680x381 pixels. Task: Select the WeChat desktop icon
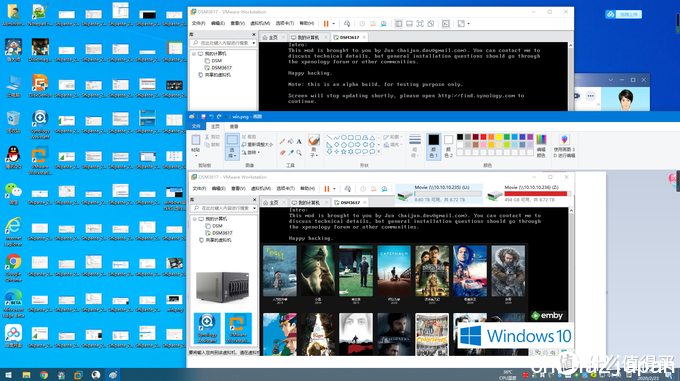(13, 193)
